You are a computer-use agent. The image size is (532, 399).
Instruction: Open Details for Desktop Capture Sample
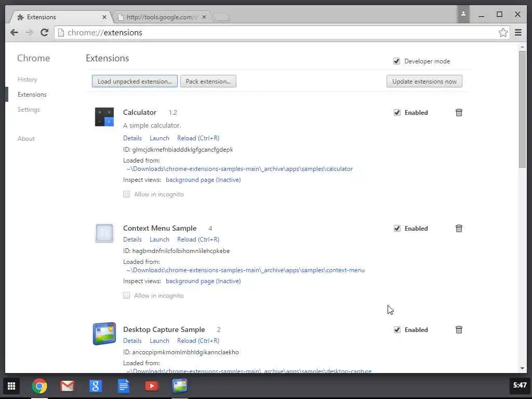click(132, 341)
